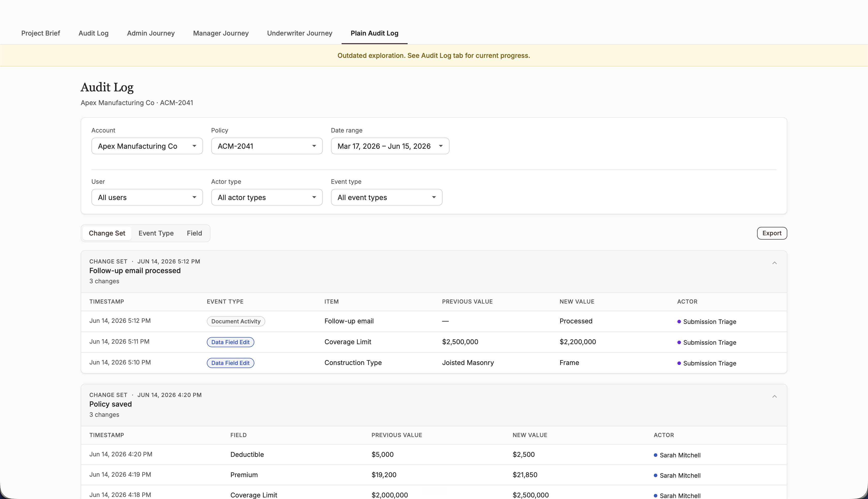Select the Change Set grouping option
868x499 pixels.
coord(107,234)
